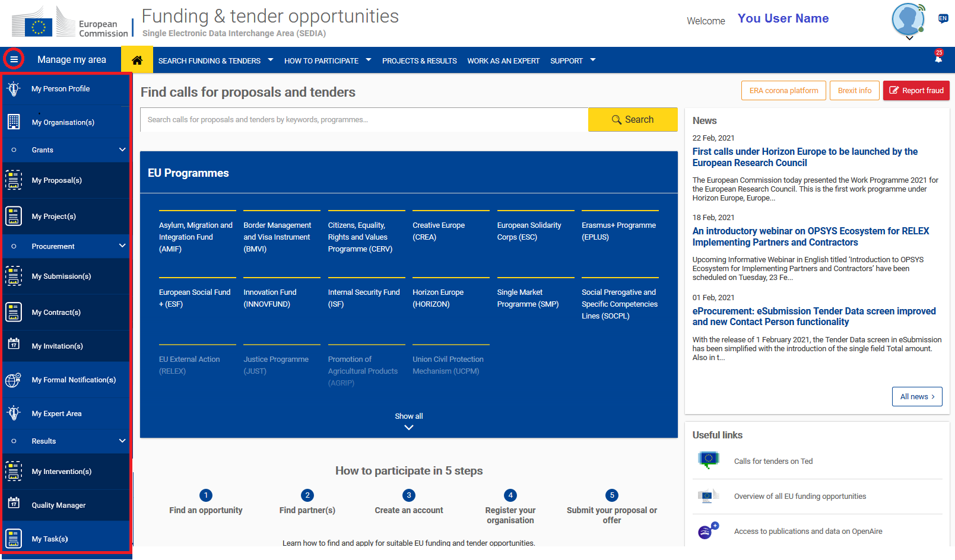955x560 pixels.
Task: Open Innovation Fund (INNOVFUND) link
Action: (269, 298)
